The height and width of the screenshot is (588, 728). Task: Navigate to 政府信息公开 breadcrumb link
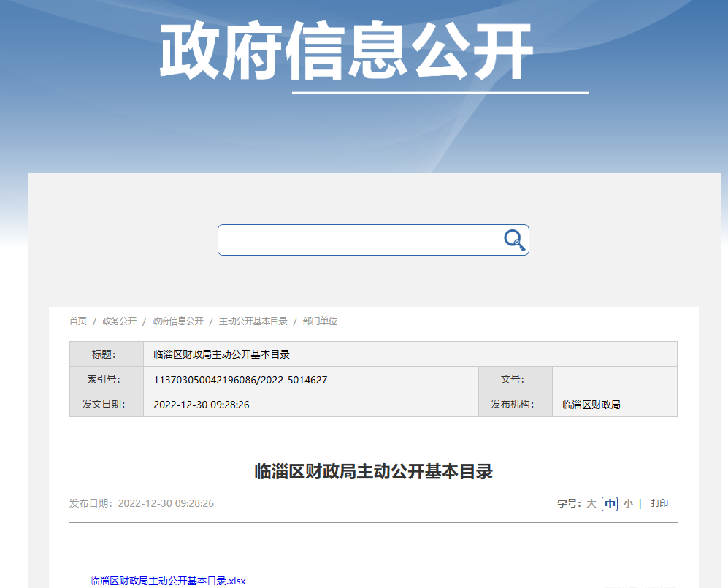click(x=177, y=321)
